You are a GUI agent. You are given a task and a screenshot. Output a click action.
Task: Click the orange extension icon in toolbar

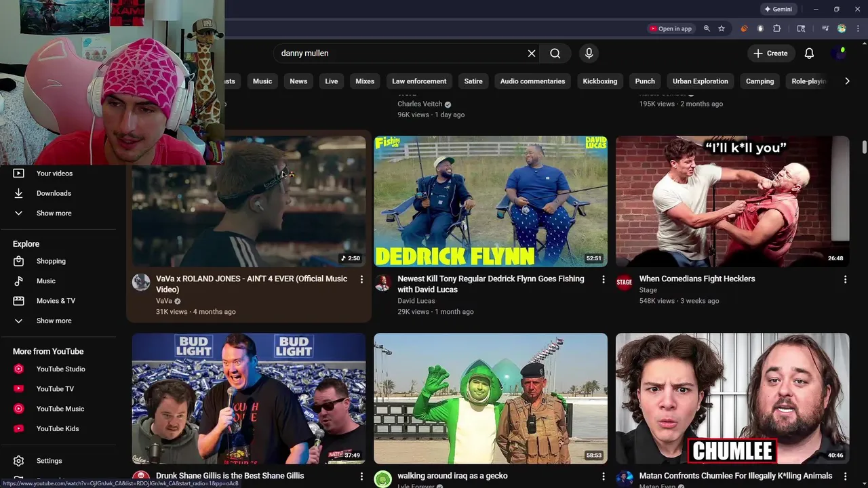coord(744,28)
